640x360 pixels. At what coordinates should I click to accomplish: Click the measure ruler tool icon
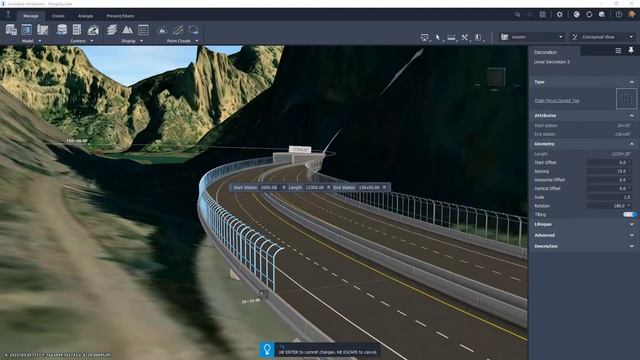point(451,38)
